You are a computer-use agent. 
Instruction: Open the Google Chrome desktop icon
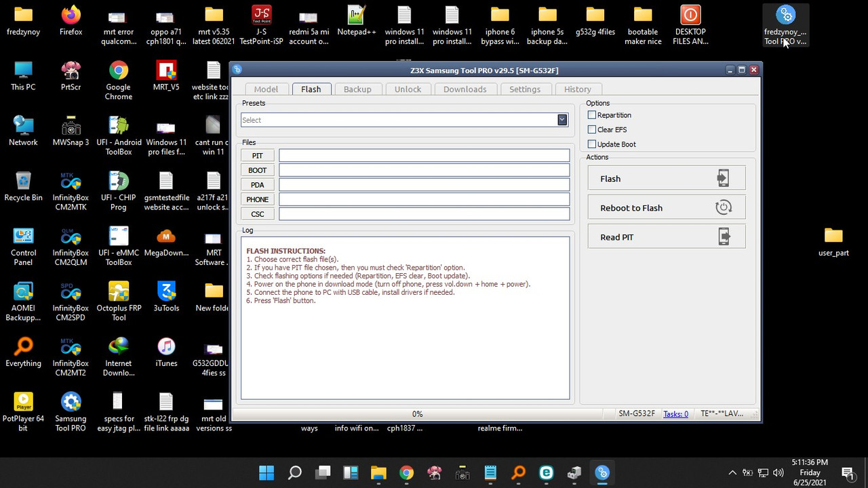118,81
